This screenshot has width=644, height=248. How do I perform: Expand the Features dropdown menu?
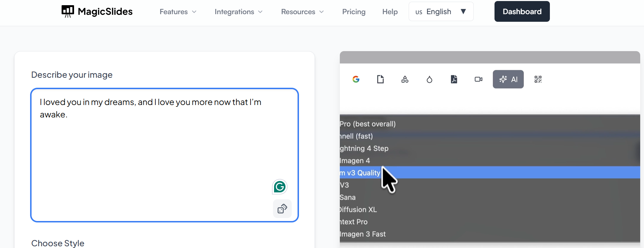pos(178,12)
